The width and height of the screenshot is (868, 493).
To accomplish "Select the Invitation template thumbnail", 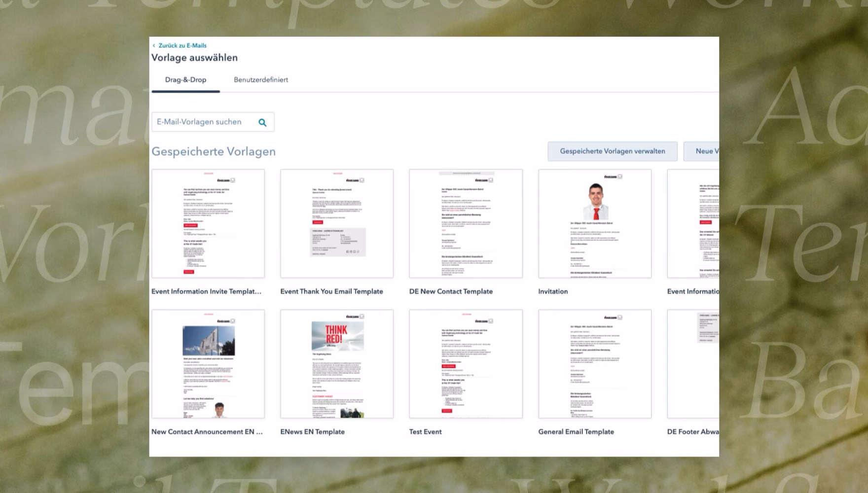I will pos(595,223).
